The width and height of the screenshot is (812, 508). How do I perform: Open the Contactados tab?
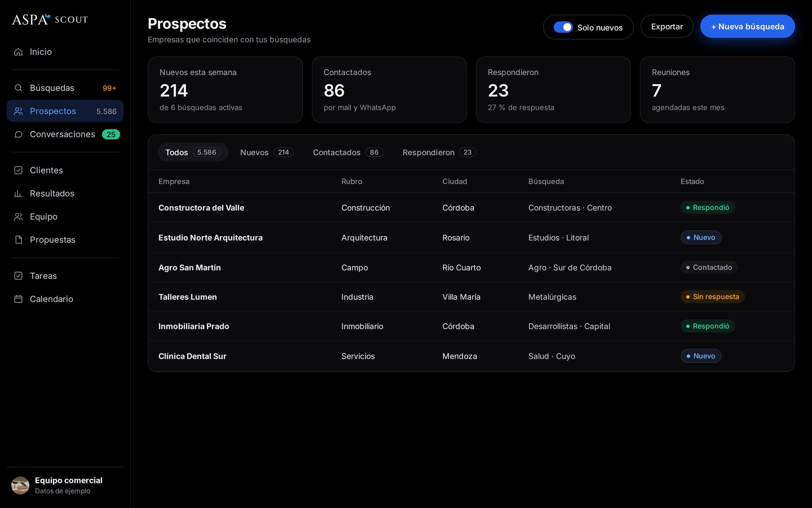pyautogui.click(x=348, y=152)
